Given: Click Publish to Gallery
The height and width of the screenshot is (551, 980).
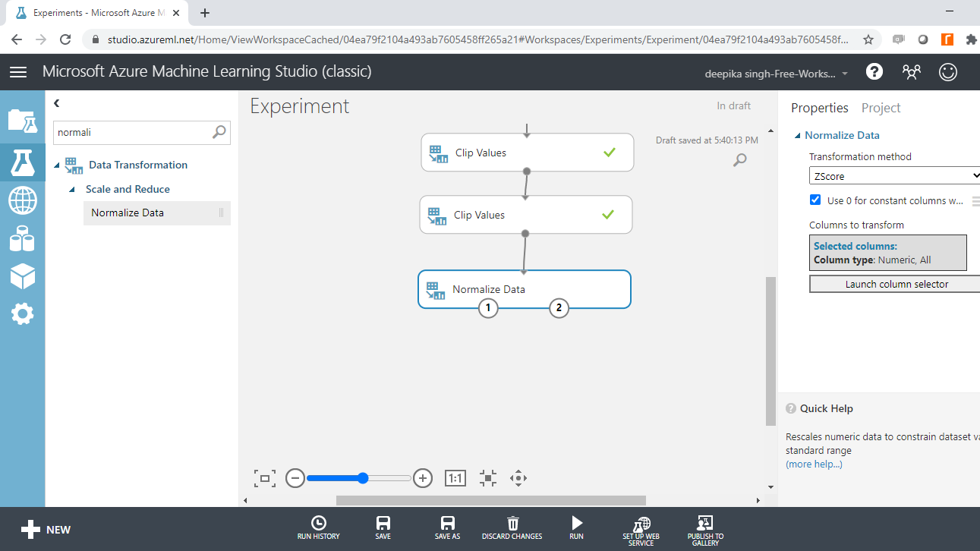Looking at the screenshot, I should pos(705,531).
